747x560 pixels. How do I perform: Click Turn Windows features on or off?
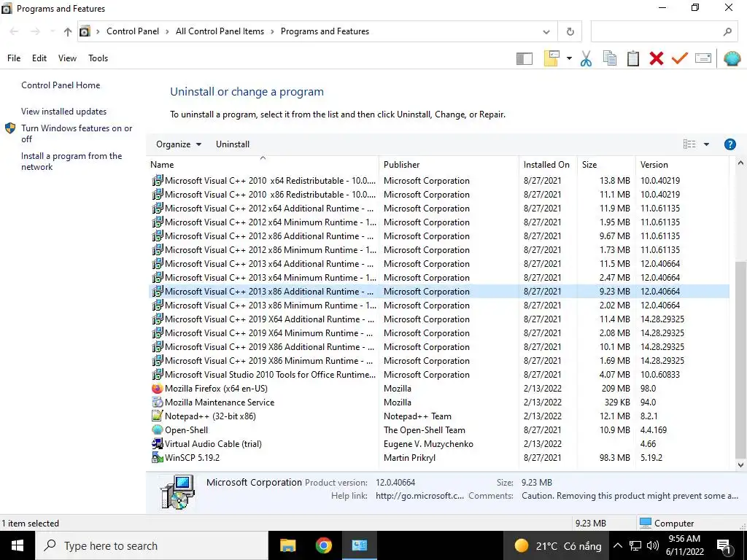[x=77, y=134]
